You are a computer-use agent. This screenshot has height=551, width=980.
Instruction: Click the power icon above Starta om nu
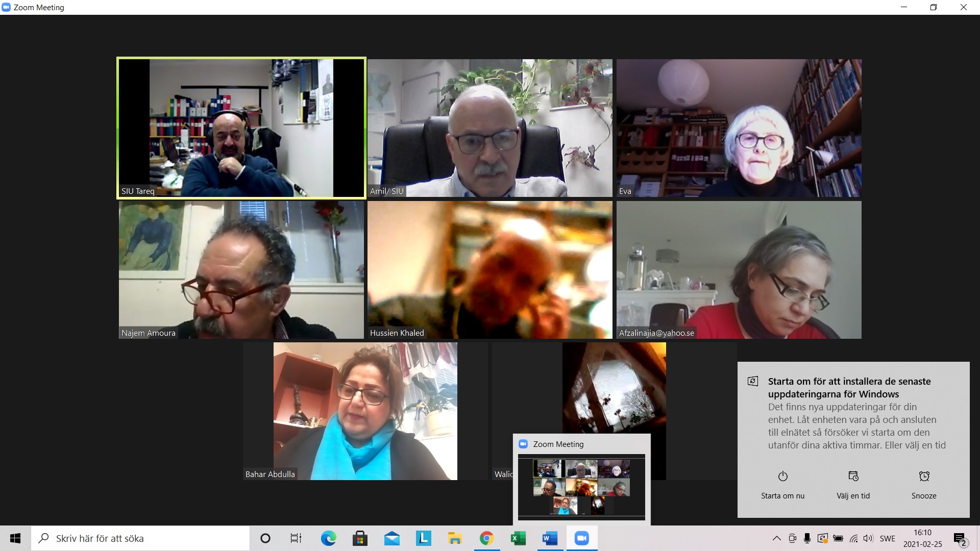pyautogui.click(x=782, y=476)
